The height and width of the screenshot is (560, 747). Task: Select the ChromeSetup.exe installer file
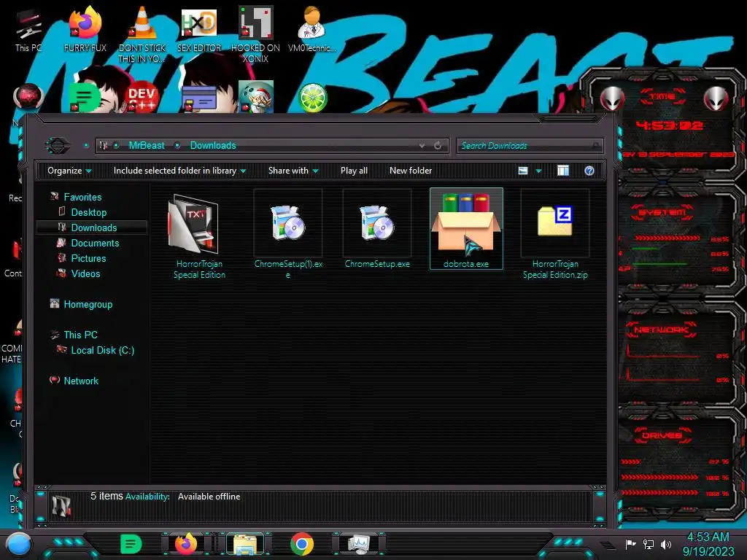click(377, 229)
